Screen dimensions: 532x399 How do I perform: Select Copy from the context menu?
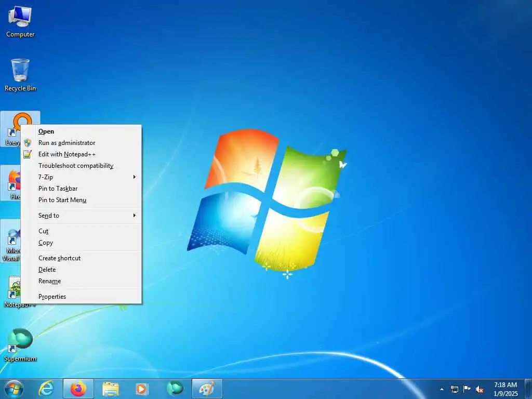[x=82, y=243]
